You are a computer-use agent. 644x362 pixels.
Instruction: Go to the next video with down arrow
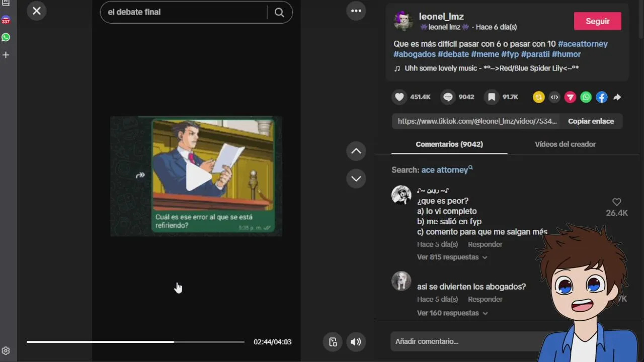click(x=356, y=178)
